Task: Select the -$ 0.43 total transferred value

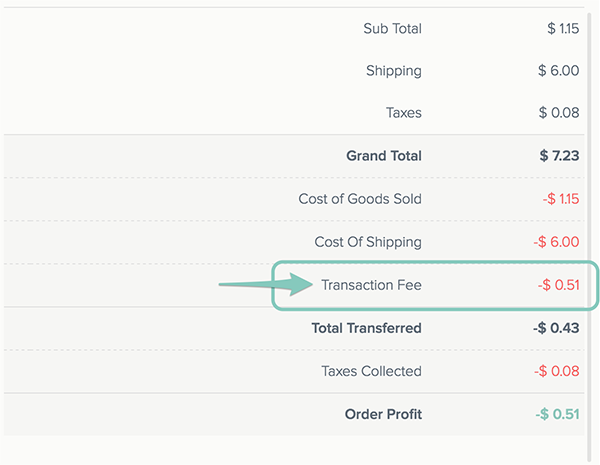Action: click(556, 328)
